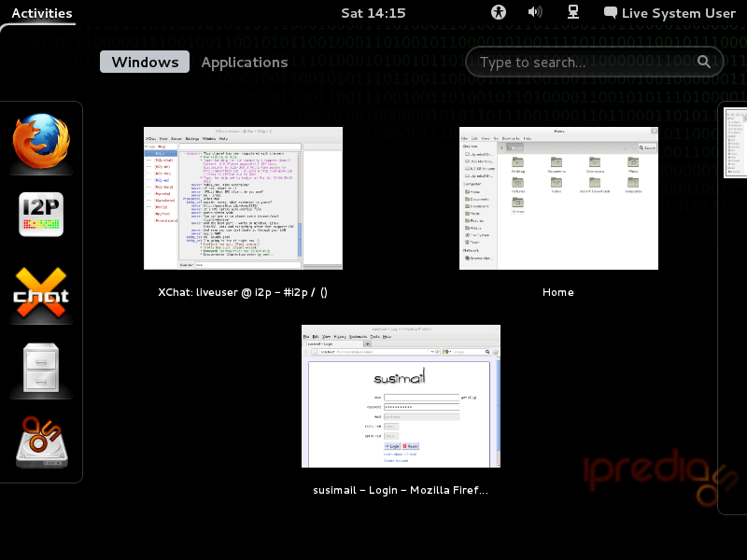Switch to the Applications tab
The width and height of the screenshot is (747, 560).
245,63
